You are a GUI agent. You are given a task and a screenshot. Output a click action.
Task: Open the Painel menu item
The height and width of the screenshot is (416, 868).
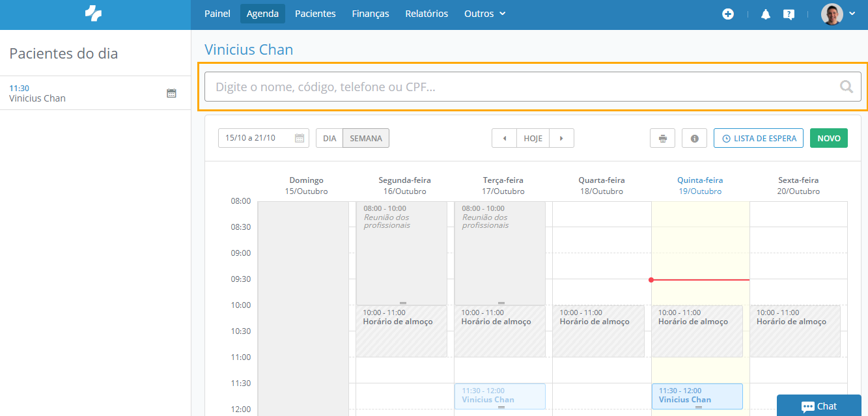[217, 14]
